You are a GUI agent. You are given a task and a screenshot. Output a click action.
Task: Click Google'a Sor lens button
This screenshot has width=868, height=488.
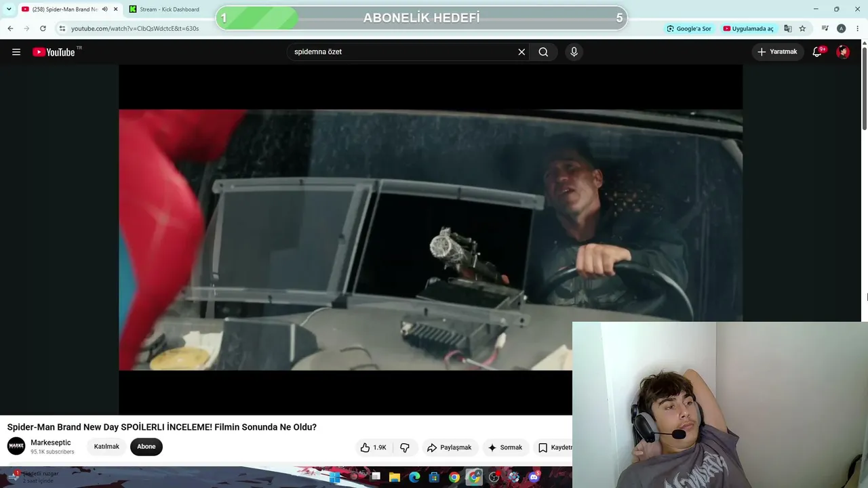pos(689,28)
